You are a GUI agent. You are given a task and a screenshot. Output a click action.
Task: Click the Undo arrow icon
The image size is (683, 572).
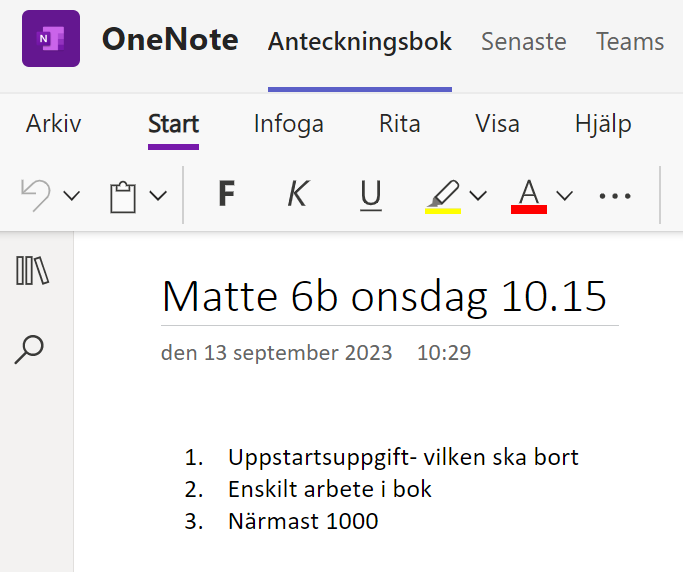click(x=36, y=195)
